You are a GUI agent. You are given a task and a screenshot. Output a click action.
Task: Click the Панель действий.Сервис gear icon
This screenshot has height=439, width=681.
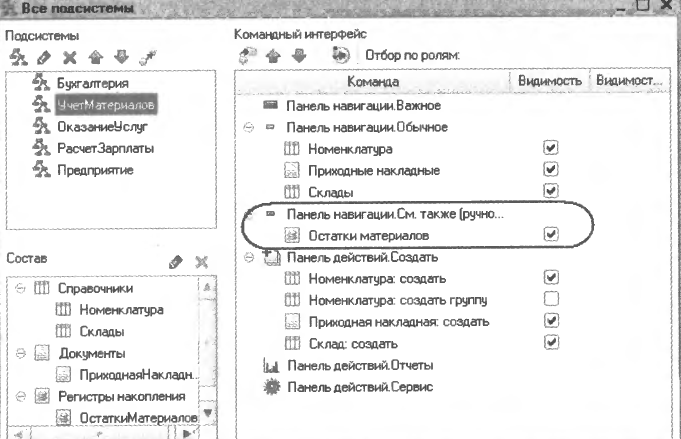272,387
